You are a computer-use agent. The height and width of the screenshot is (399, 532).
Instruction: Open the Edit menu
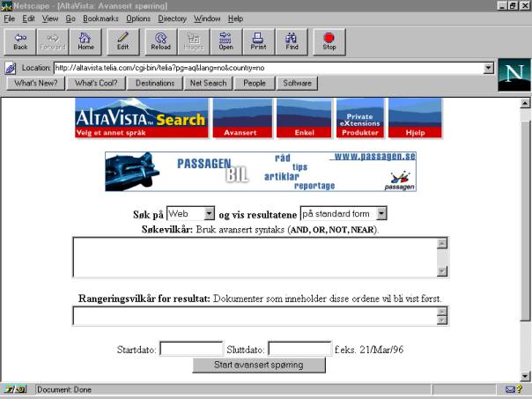pyautogui.click(x=28, y=18)
